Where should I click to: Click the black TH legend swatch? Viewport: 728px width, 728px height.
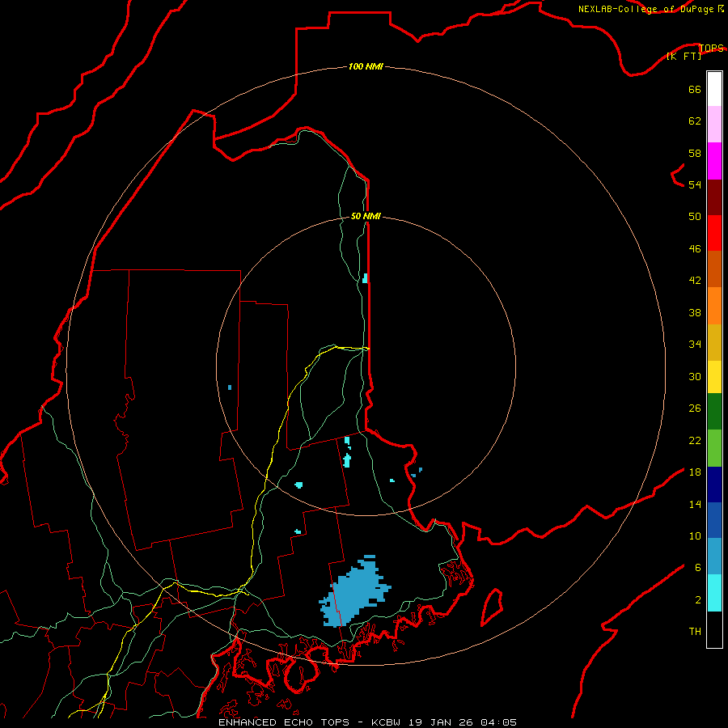click(x=714, y=629)
